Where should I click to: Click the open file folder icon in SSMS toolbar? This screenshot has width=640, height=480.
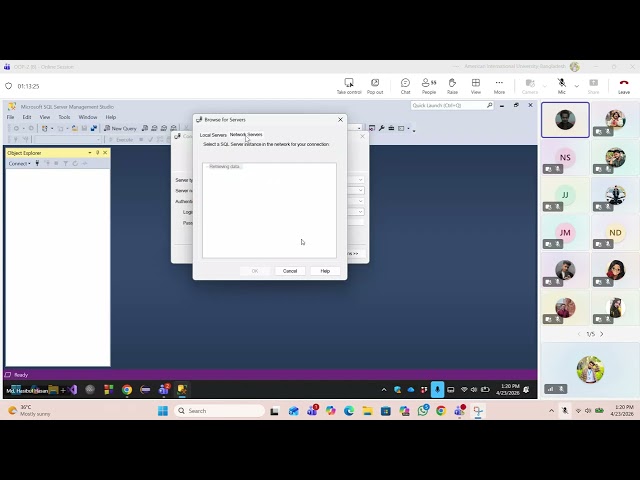point(75,128)
